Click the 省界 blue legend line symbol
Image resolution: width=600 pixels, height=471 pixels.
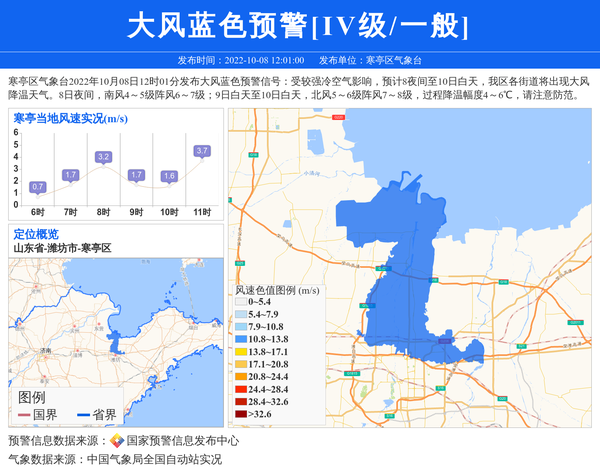[82, 414]
